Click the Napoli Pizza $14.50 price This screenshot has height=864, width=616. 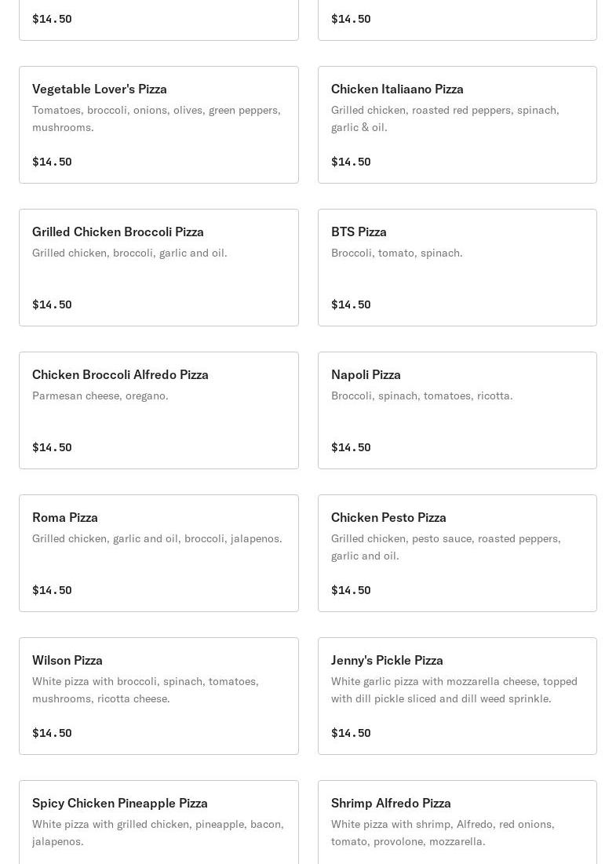point(351,447)
